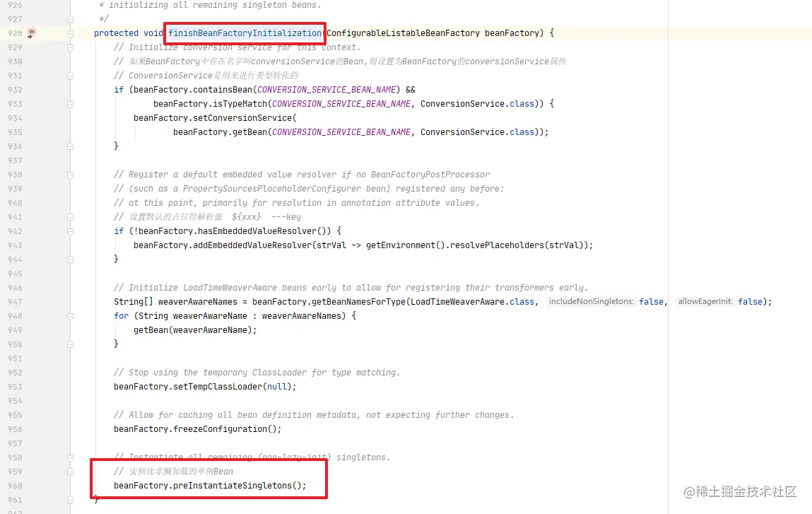The width and height of the screenshot is (812, 514).
Task: Click setConversionService on line 934
Action: tap(242, 118)
